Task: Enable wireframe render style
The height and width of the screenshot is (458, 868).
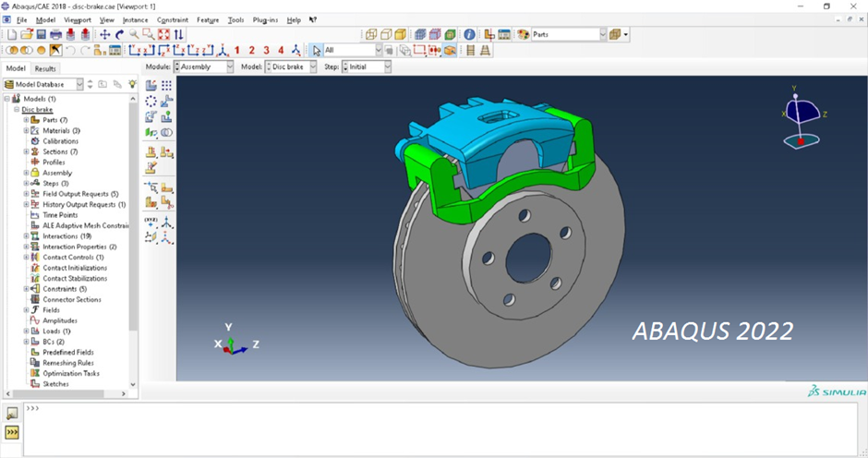Action: pos(371,34)
